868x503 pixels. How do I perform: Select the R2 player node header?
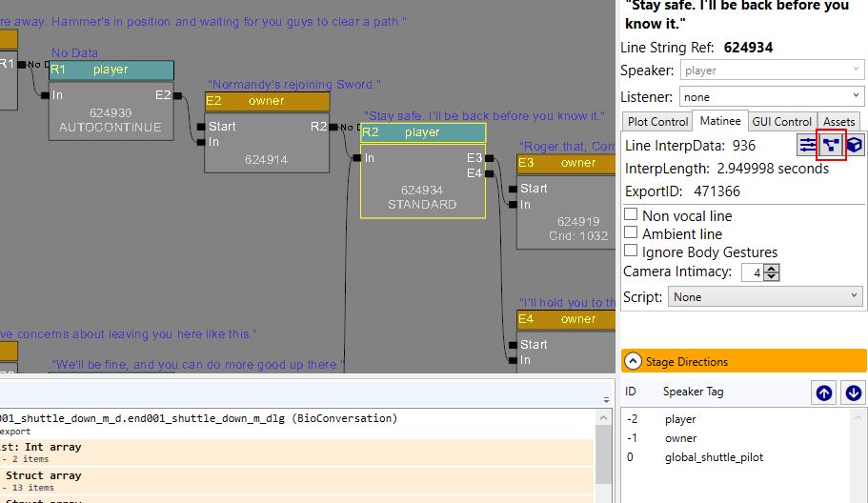[x=423, y=132]
